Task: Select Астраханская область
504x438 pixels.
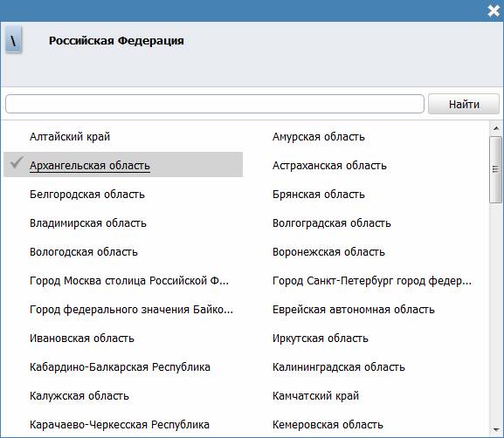Action: point(329,166)
